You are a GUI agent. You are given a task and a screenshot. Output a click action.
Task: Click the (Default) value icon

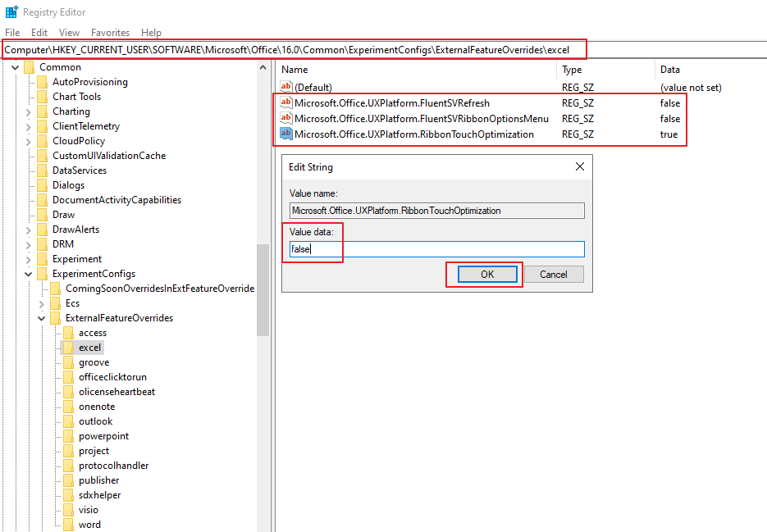tap(286, 87)
